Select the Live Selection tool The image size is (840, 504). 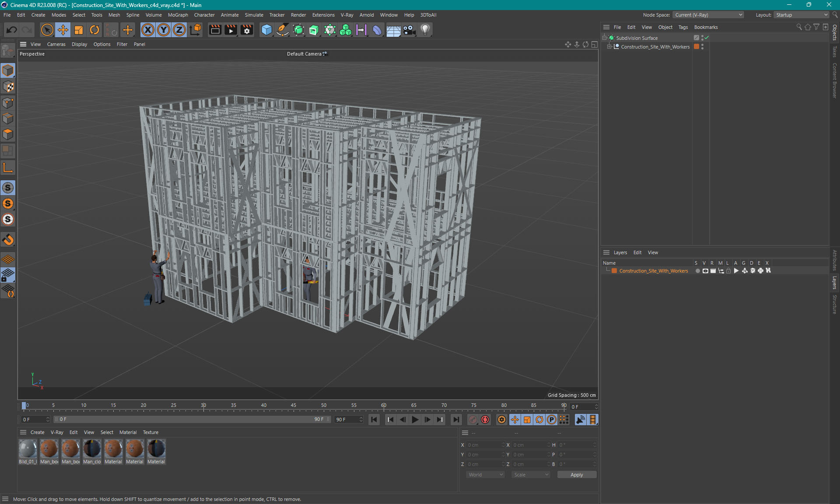coord(47,30)
